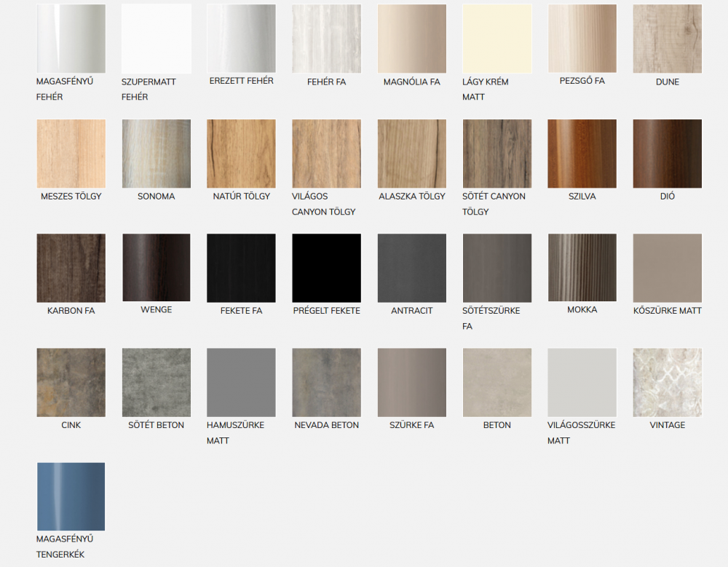This screenshot has height=567, width=728.
Task: Select the Magasfényű Fehér color swatch
Action: coord(71,39)
